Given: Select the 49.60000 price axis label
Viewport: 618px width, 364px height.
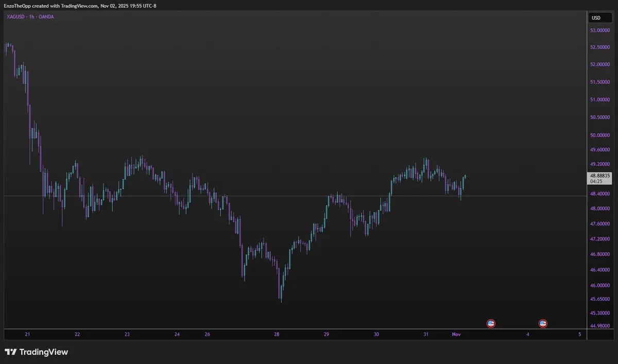Looking at the screenshot, I should (600, 150).
